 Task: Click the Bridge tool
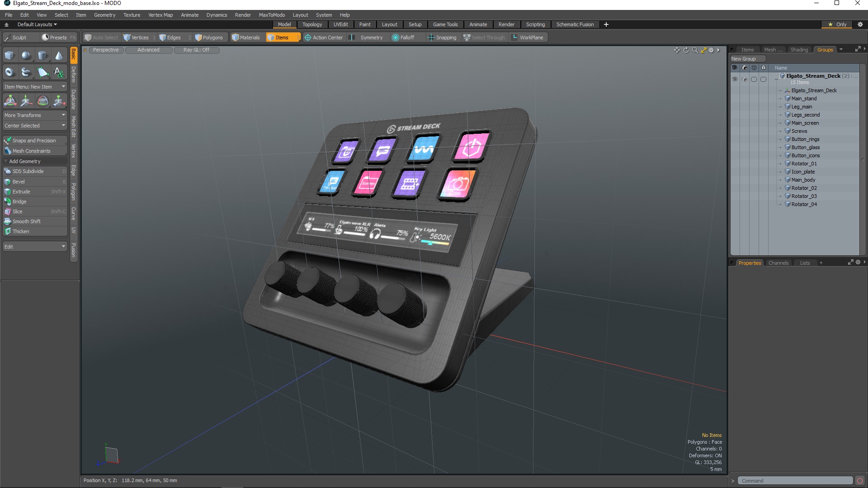point(35,202)
